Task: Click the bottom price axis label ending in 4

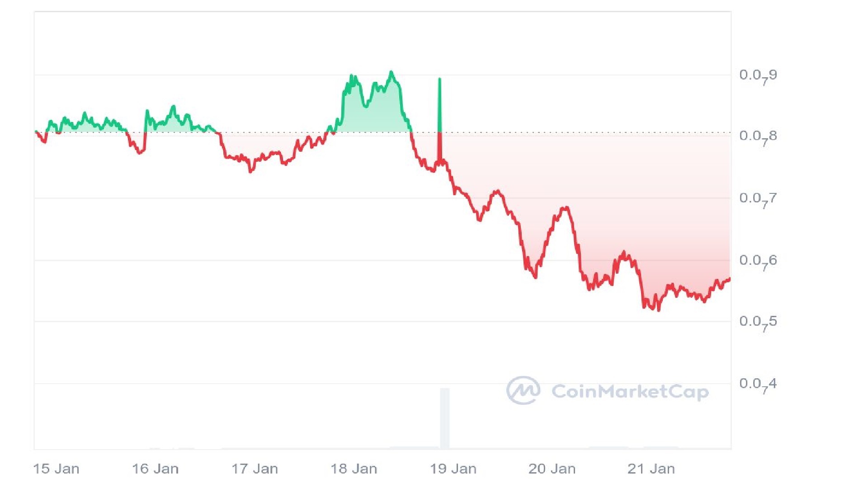Action: [x=758, y=385]
